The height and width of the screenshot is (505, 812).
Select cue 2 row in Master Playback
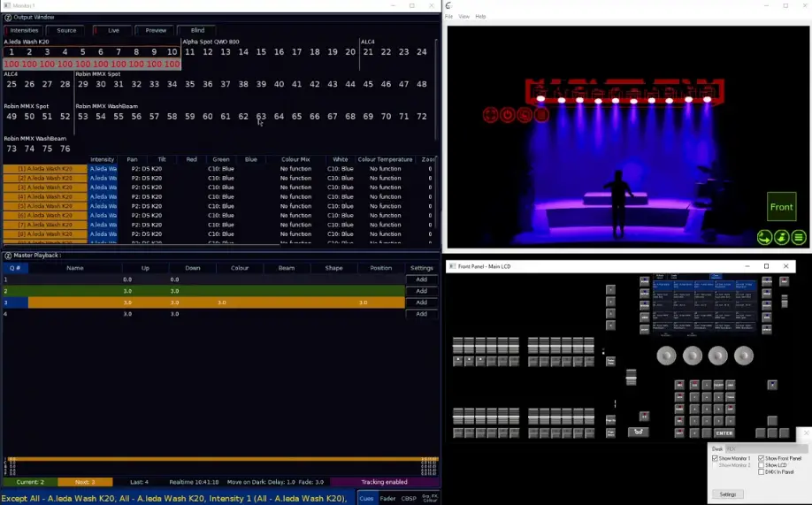(x=203, y=291)
